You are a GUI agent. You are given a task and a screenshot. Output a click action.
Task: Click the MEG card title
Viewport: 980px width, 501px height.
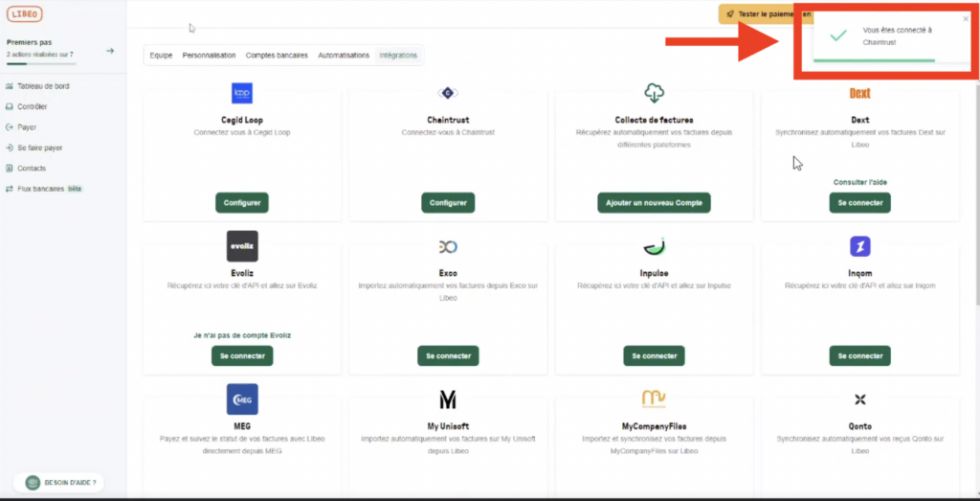[x=242, y=426]
